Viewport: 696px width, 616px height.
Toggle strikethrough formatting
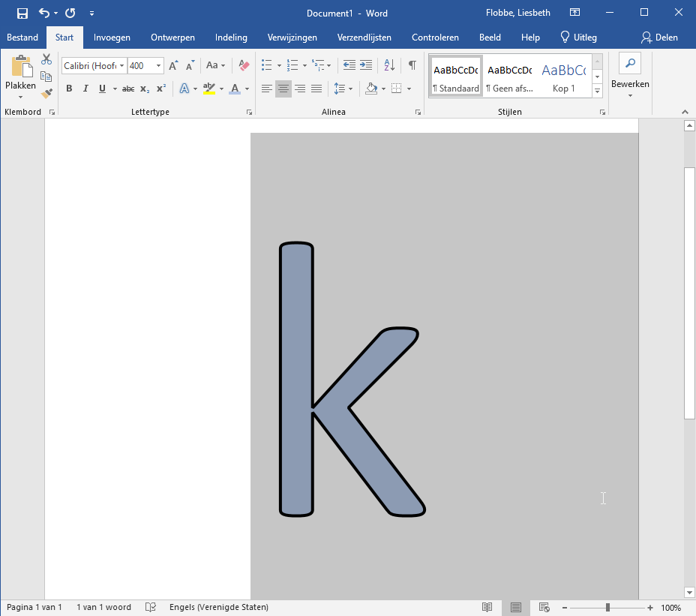(128, 89)
